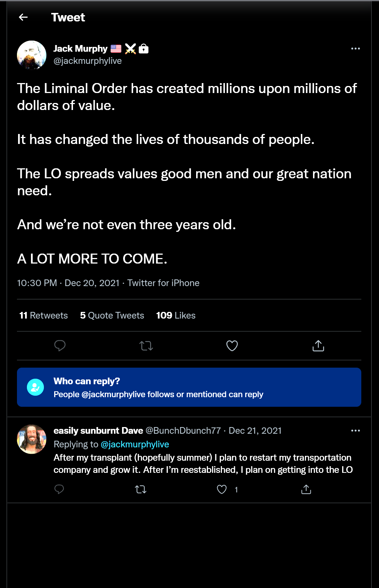
Task: Like the Liminal Order tweet
Action: click(232, 346)
